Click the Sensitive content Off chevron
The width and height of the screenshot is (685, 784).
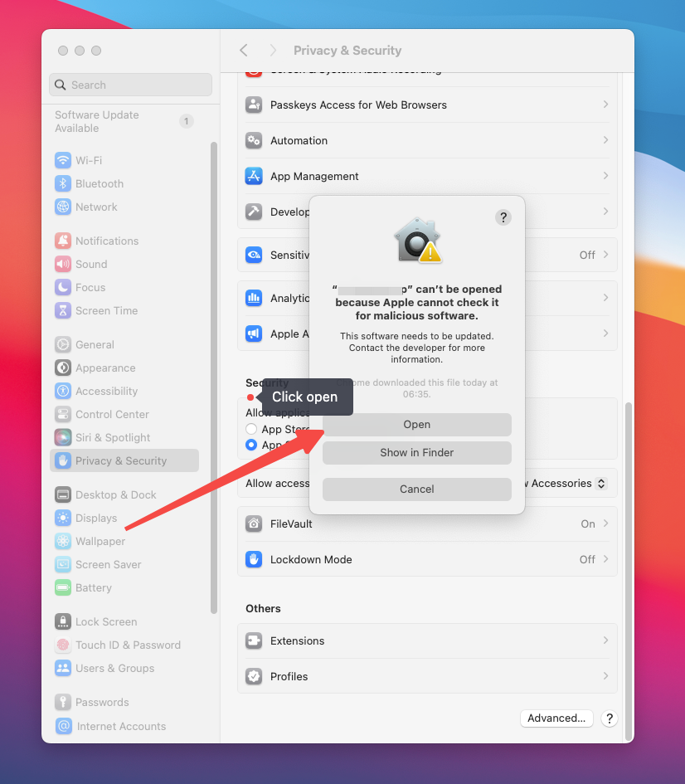[x=605, y=255]
